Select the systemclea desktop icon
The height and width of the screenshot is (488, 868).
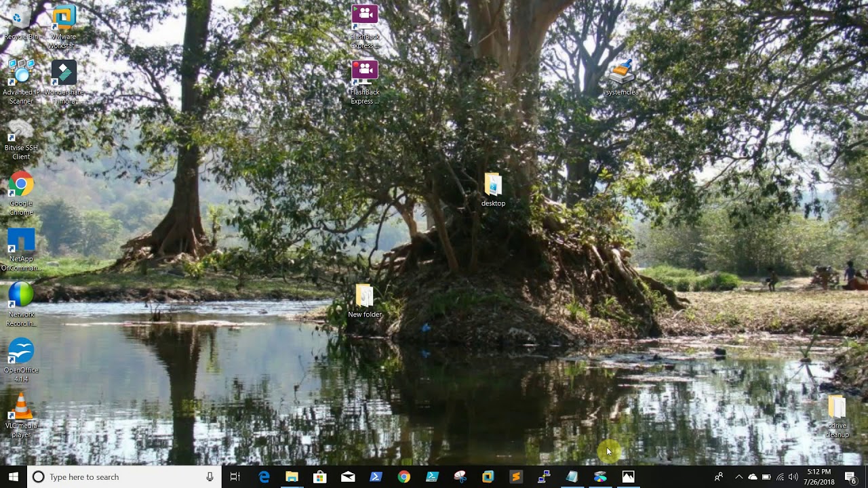point(621,77)
